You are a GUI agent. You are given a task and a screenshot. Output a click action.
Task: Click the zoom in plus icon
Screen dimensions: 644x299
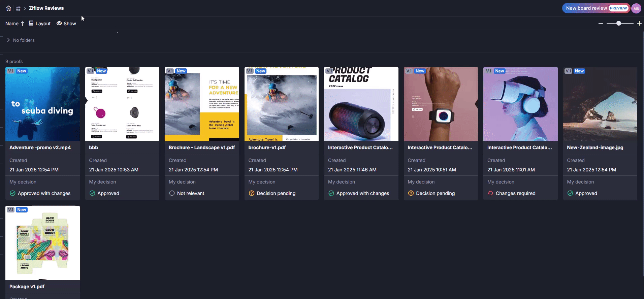coord(639,24)
